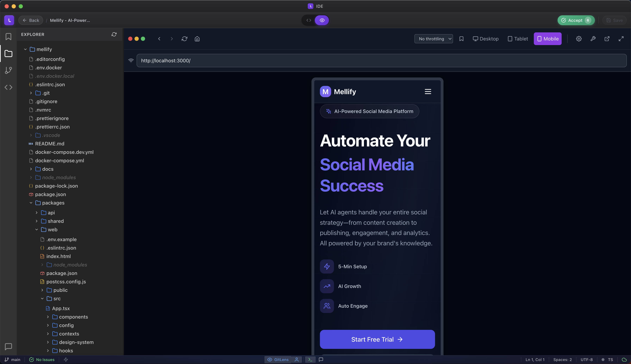Click Start Free Trial button
Screen dimensions: 631x364
[377, 339]
